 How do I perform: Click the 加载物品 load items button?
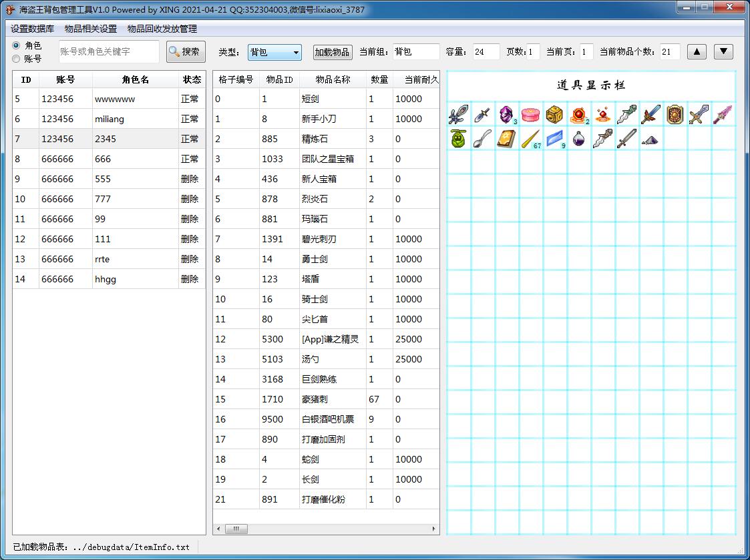pos(333,52)
